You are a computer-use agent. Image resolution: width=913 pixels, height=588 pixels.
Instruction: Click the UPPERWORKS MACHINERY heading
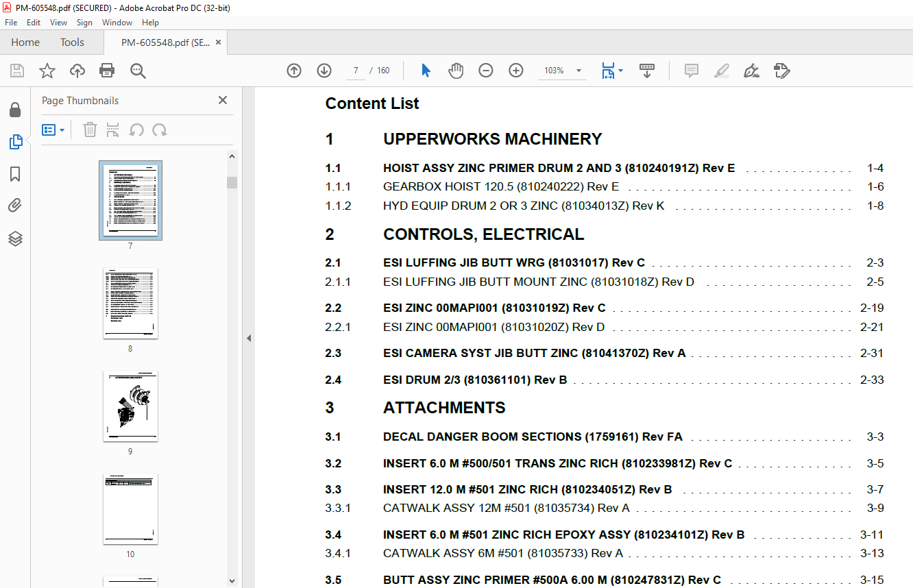click(492, 139)
